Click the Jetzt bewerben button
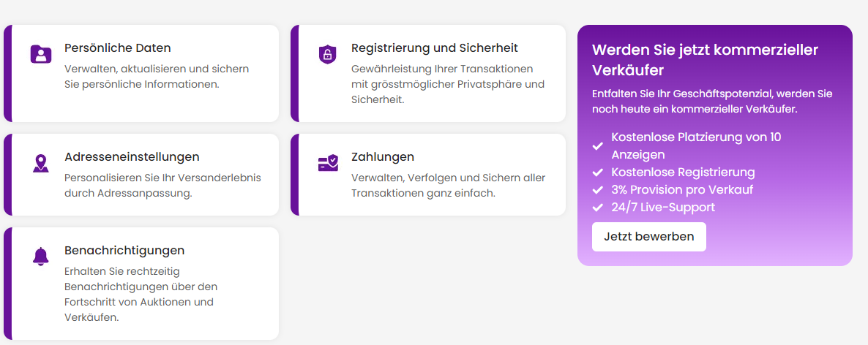This screenshot has width=868, height=345. tap(648, 237)
